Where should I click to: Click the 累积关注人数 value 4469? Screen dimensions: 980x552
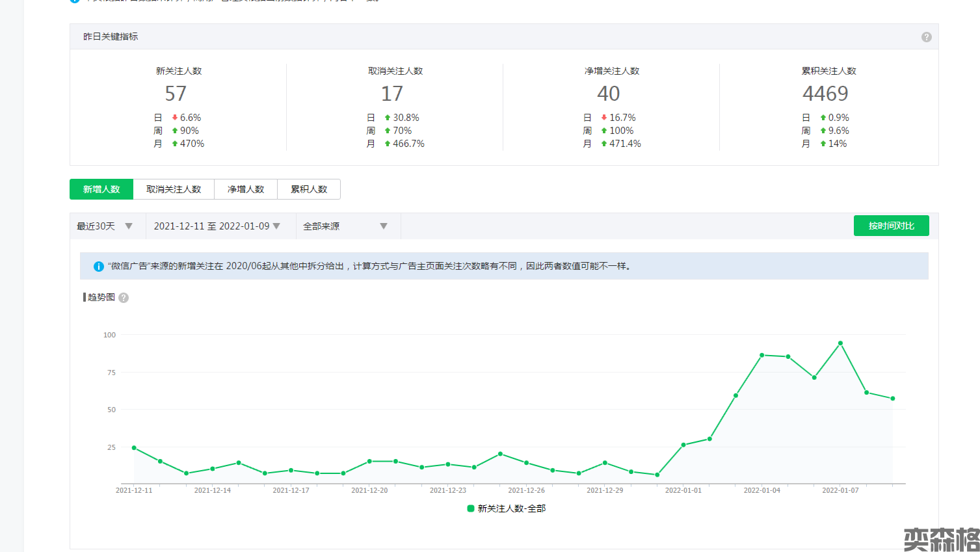coord(825,94)
